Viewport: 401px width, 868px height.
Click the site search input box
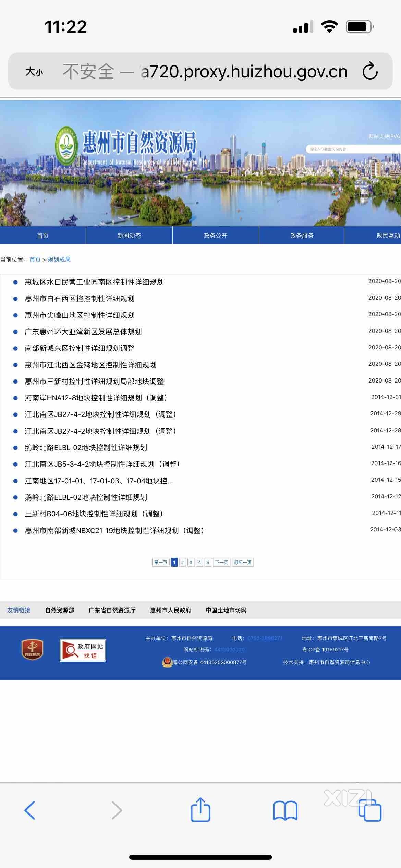353,149
